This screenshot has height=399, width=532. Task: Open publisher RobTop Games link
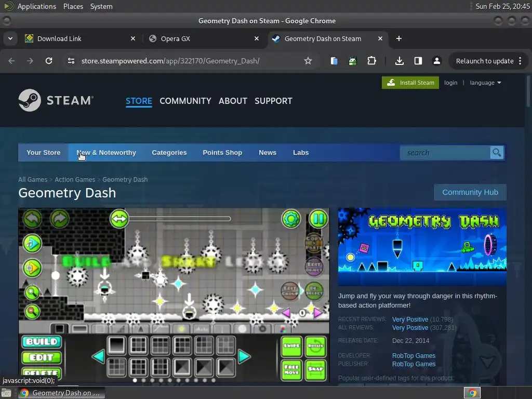pos(414,364)
